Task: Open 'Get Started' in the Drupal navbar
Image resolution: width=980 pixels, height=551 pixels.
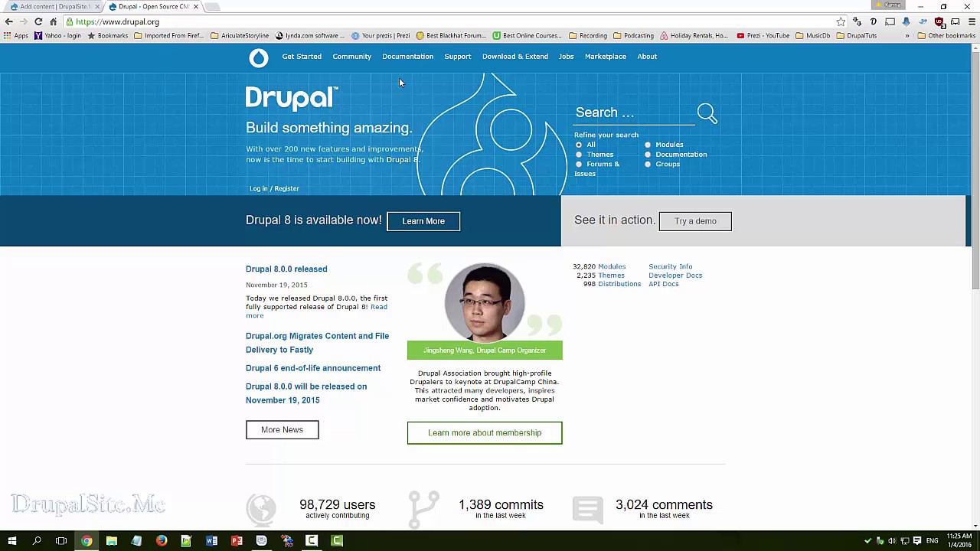Action: click(302, 57)
